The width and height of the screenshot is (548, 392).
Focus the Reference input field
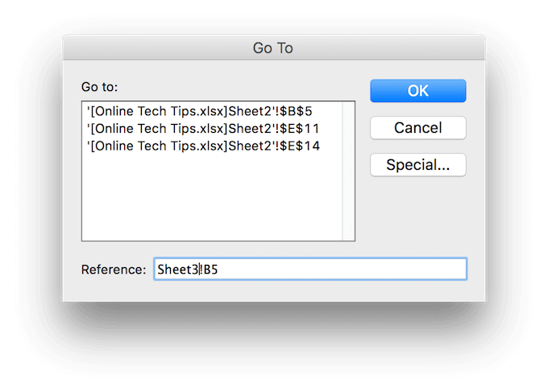click(309, 269)
